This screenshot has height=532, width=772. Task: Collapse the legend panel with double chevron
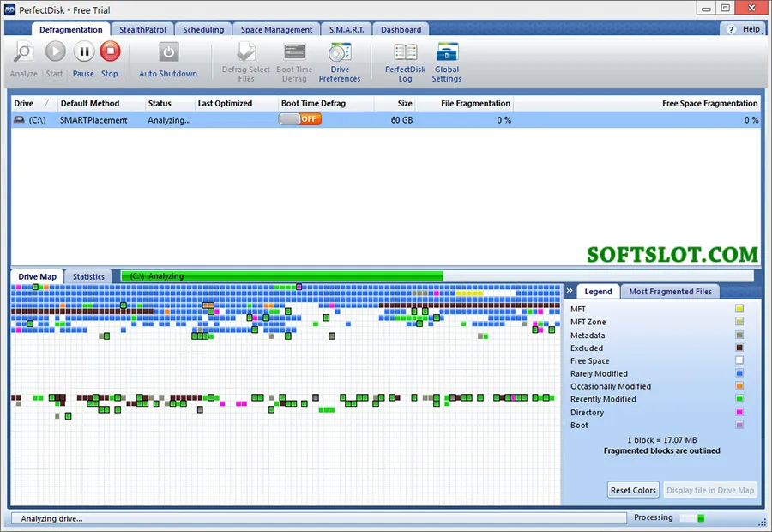570,291
